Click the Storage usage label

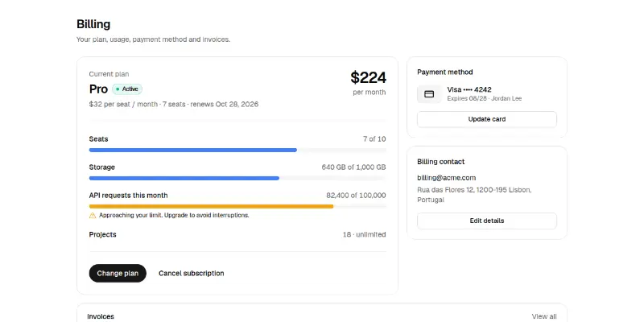pos(102,167)
